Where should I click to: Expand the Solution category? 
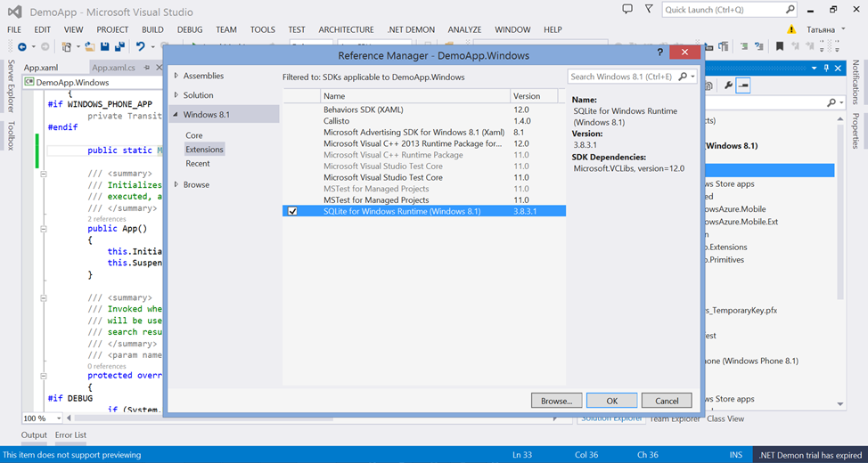(x=176, y=95)
